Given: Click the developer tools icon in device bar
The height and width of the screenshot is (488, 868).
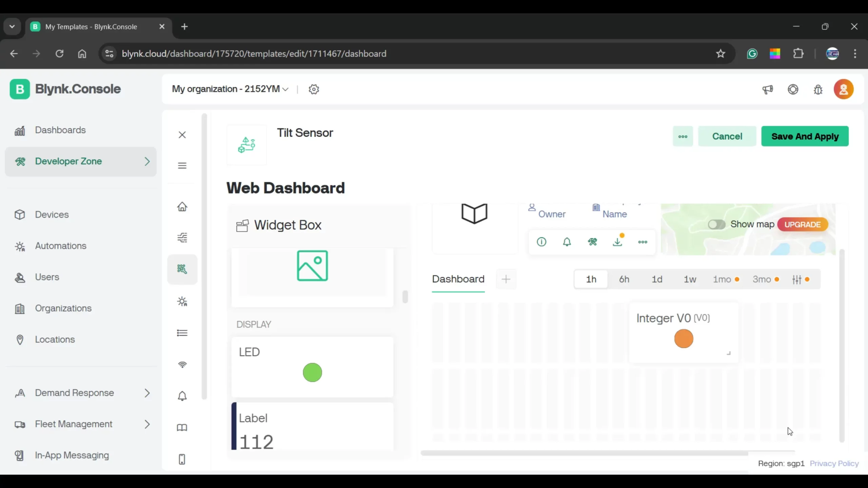Looking at the screenshot, I should [592, 242].
